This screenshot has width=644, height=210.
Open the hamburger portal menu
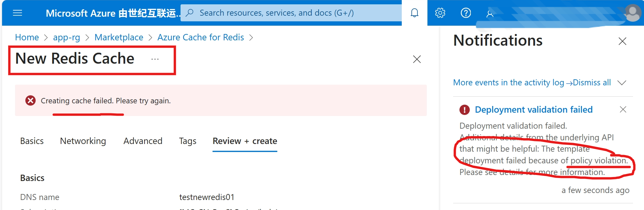17,13
